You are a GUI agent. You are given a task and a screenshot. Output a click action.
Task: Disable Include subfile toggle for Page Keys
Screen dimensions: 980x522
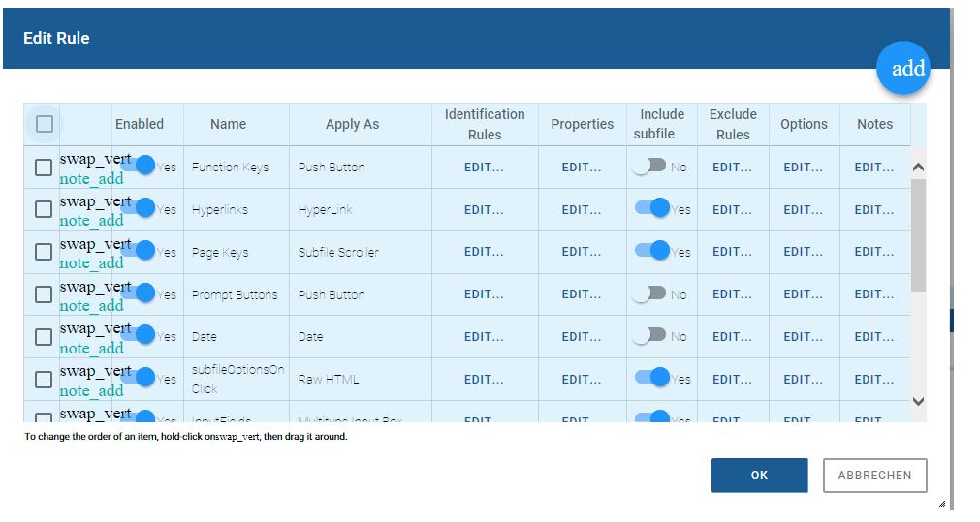[x=652, y=251]
